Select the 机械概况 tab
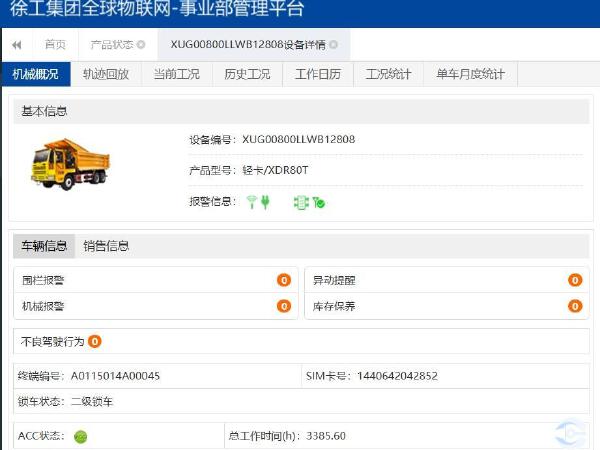Image resolution: width=600 pixels, height=450 pixels. [36, 74]
